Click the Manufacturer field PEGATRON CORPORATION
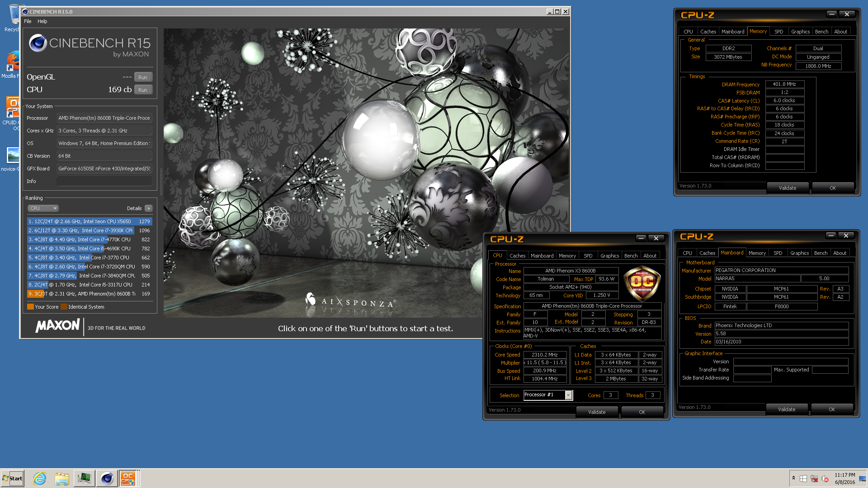 [x=781, y=270]
